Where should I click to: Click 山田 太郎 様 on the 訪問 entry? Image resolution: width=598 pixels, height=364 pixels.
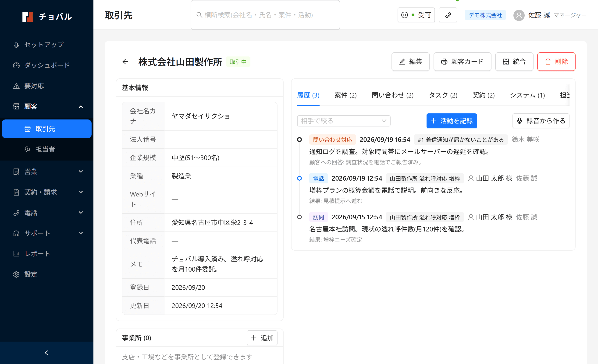pos(494,217)
